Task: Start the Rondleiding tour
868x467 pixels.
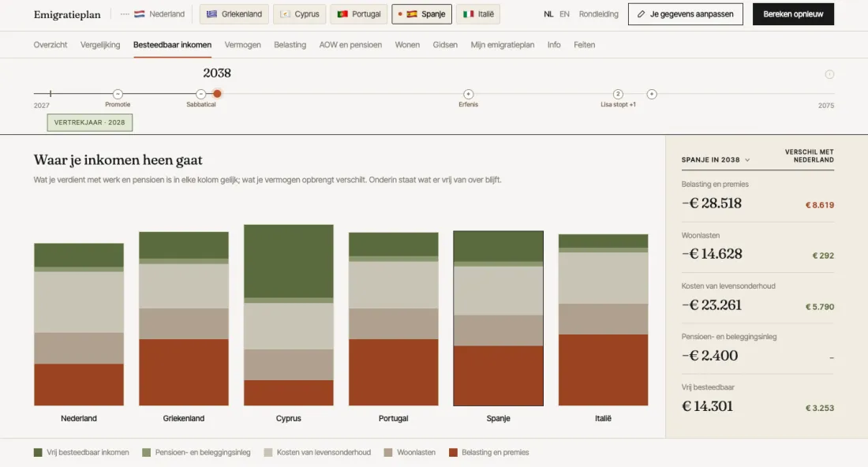Action: pos(598,14)
